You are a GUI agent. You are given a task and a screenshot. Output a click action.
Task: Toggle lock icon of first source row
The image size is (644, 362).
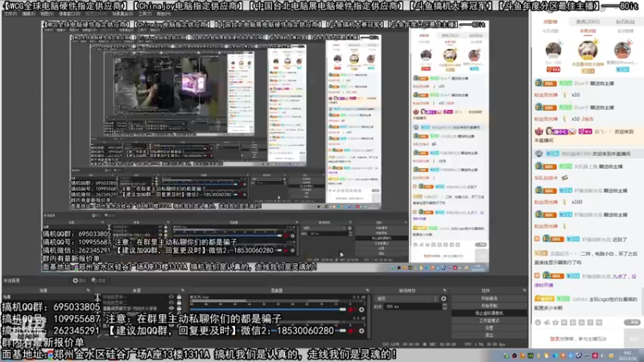[179, 297]
